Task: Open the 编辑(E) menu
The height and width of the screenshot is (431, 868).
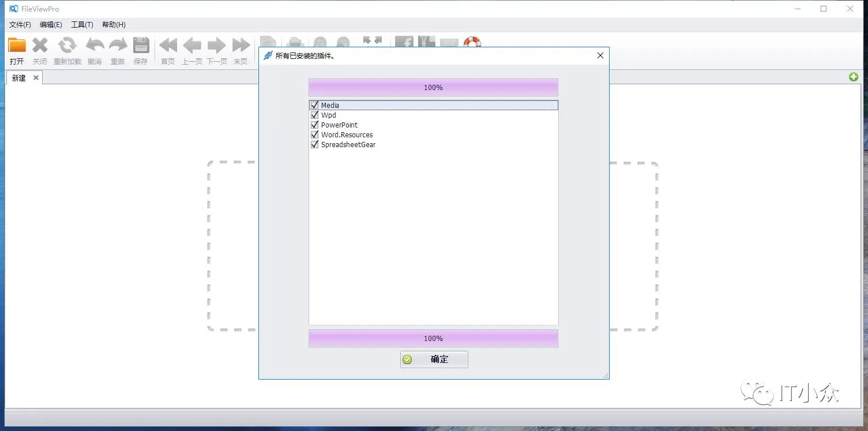Action: click(x=51, y=25)
